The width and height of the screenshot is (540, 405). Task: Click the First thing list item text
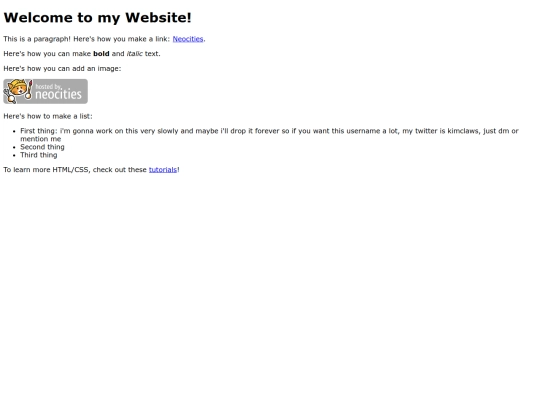269,135
